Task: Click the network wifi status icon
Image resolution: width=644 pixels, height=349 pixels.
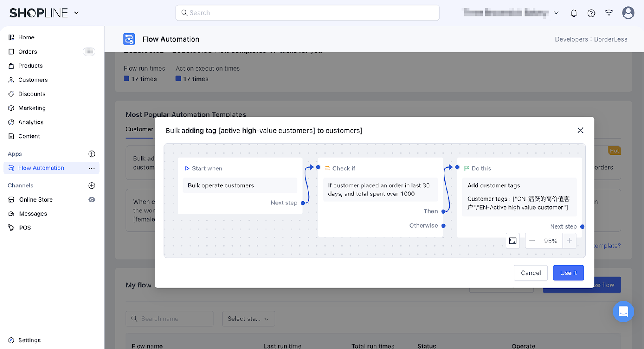Action: 609,13
